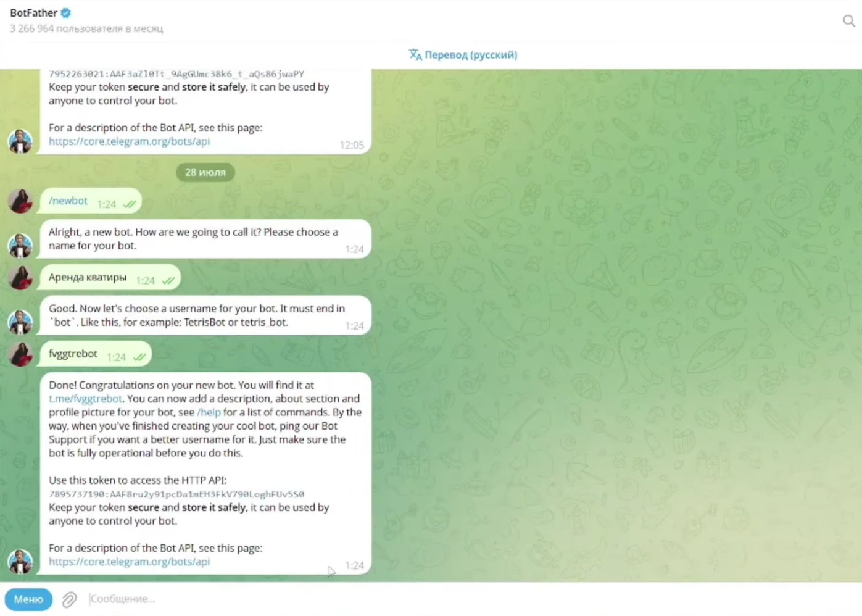The image size is (862, 616).
Task: Open BotFather profile from chat title
Action: click(x=33, y=12)
